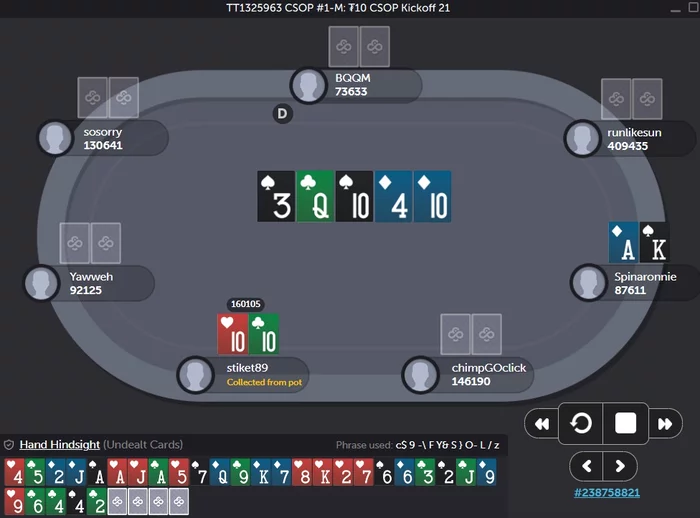Select runlikesun player avatar
The height and width of the screenshot is (518, 700).
tap(582, 138)
